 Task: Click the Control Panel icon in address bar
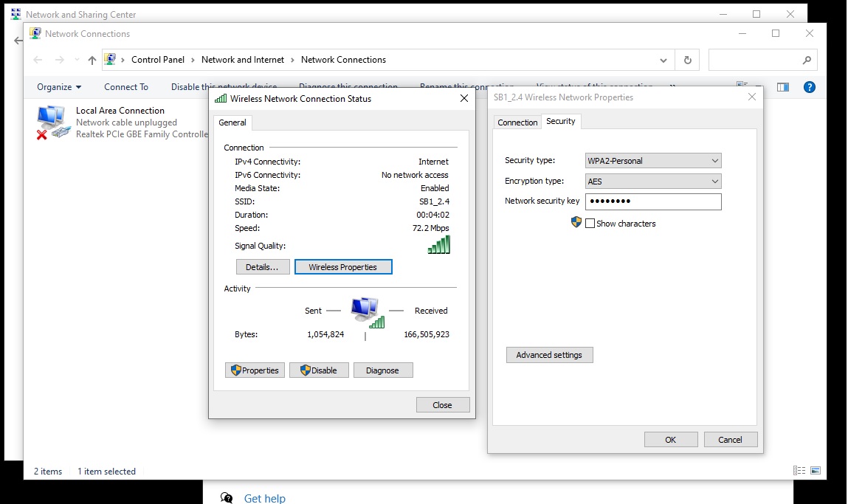[x=110, y=60]
